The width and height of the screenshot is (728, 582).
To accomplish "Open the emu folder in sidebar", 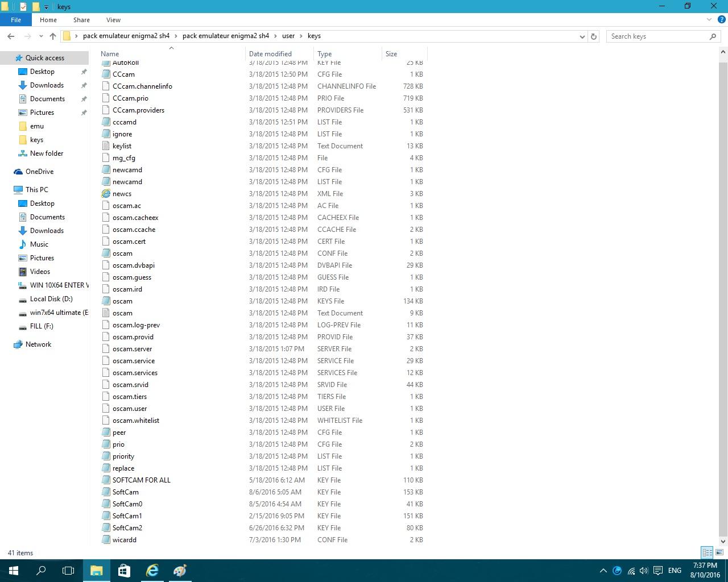I will coord(37,126).
